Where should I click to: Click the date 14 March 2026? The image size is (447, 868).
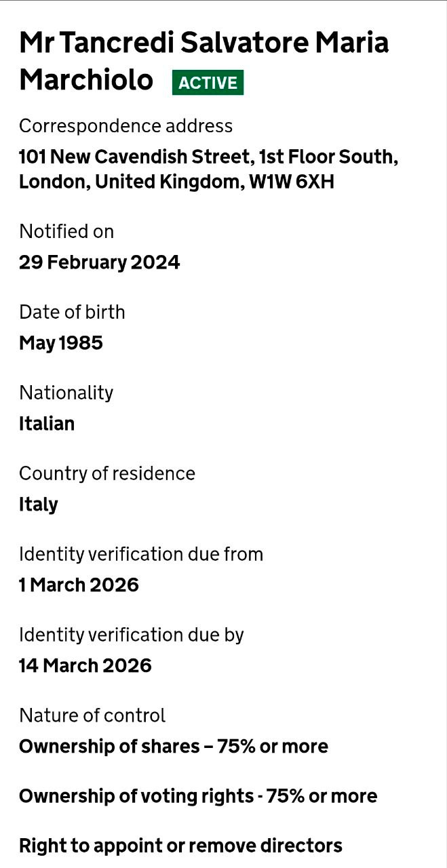[85, 666]
